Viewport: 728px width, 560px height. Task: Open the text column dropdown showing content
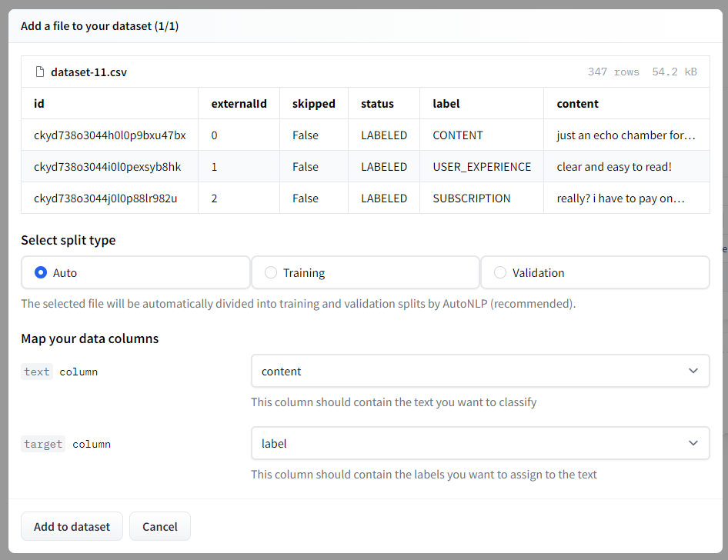[x=479, y=372]
